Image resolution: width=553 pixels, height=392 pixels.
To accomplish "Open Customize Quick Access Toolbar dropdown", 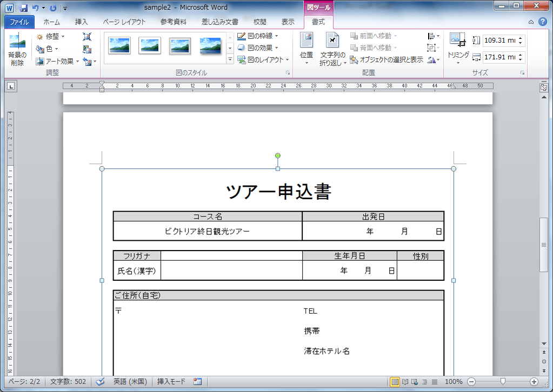I will [65, 8].
